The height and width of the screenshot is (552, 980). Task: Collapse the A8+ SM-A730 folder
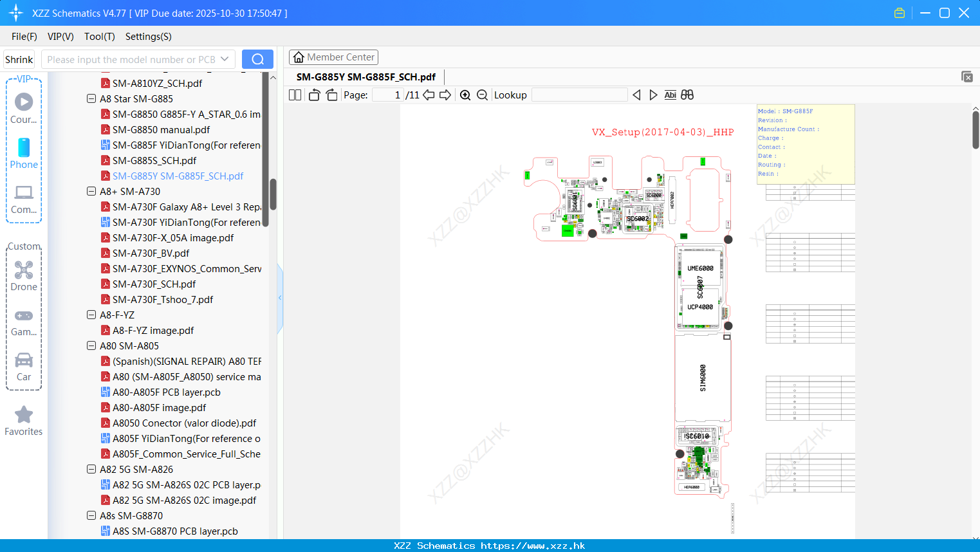91,192
